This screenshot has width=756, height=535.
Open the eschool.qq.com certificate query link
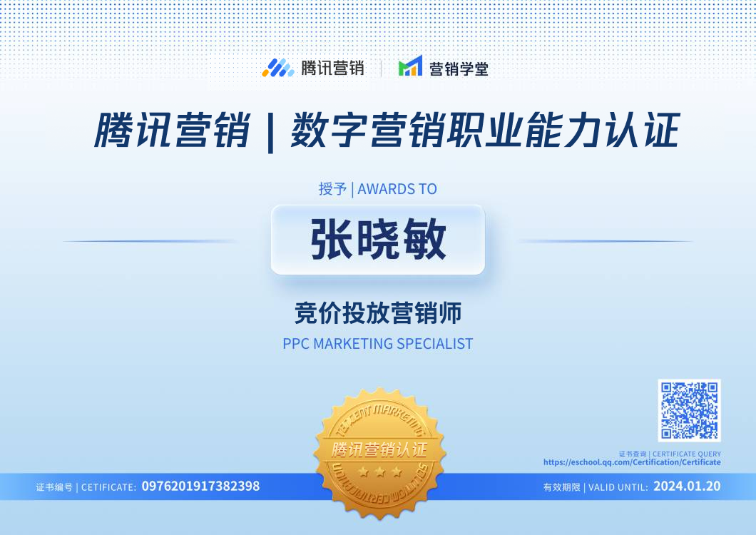click(x=632, y=462)
